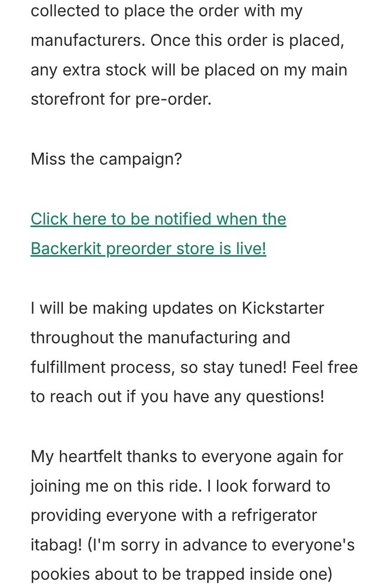This screenshot has width=390, height=588.
Task: Click 'throughout the manufacturing and' text line
Action: point(160,338)
